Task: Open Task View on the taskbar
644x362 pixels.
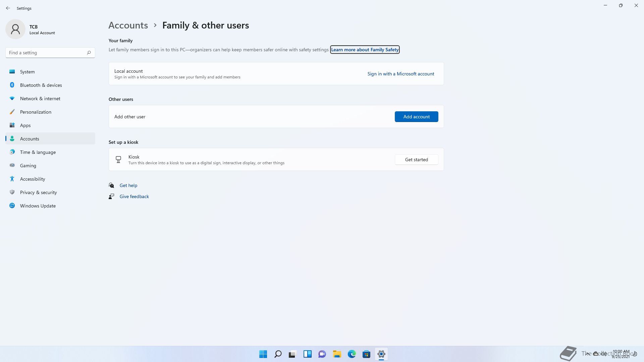Action: [x=293, y=354]
